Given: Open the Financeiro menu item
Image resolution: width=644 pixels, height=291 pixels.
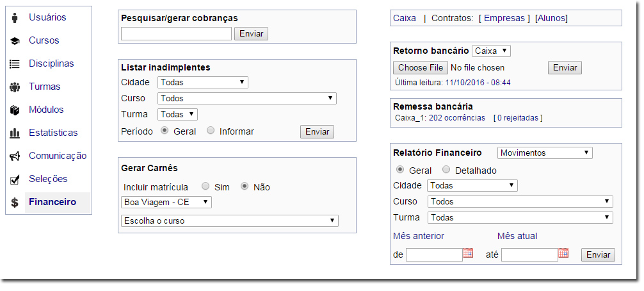Looking at the screenshot, I should pyautogui.click(x=52, y=202).
